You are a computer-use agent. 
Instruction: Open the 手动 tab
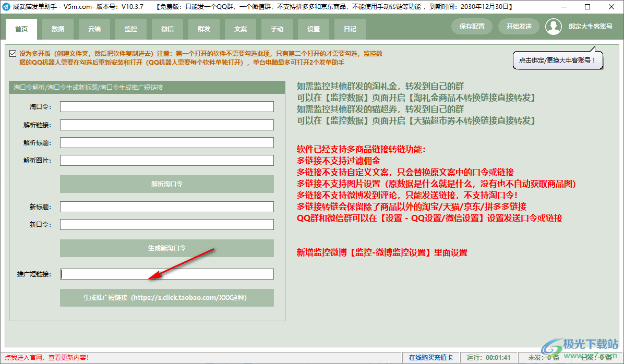click(277, 29)
